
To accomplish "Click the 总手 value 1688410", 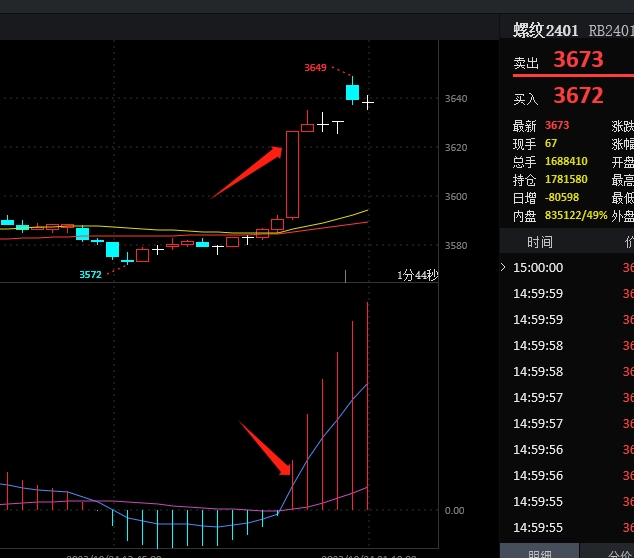I will pos(566,161).
